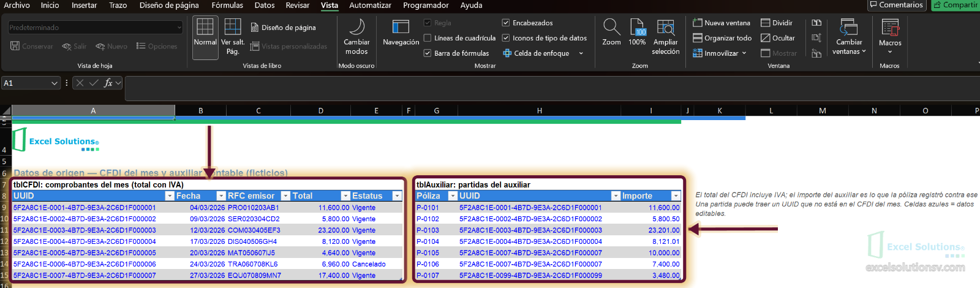This screenshot has width=980, height=288.
Task: Select column H header
Action: pyautogui.click(x=540, y=111)
